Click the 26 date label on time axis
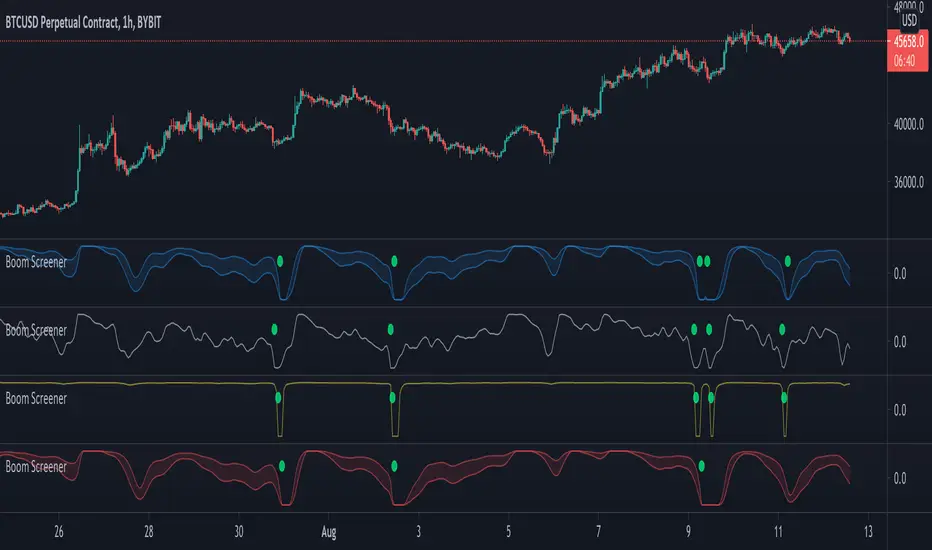 click(58, 532)
